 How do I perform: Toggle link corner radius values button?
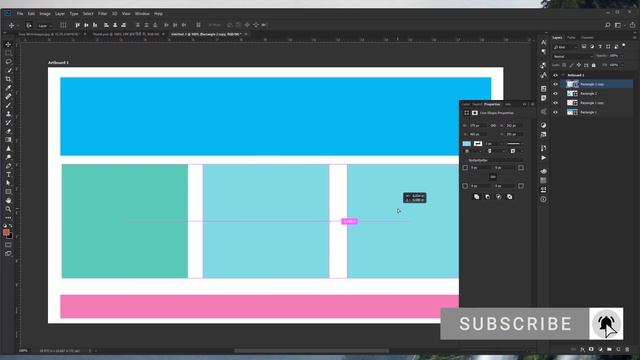coord(493,177)
